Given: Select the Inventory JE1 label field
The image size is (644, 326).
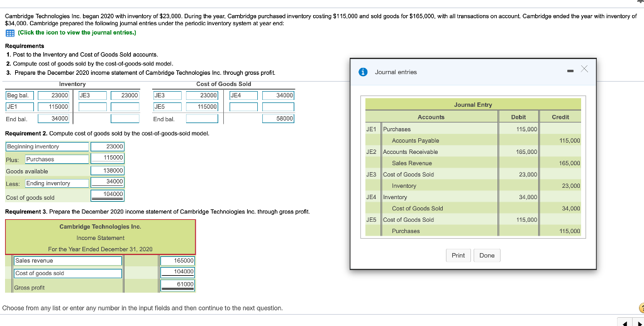Looking at the screenshot, I should click(x=19, y=107).
